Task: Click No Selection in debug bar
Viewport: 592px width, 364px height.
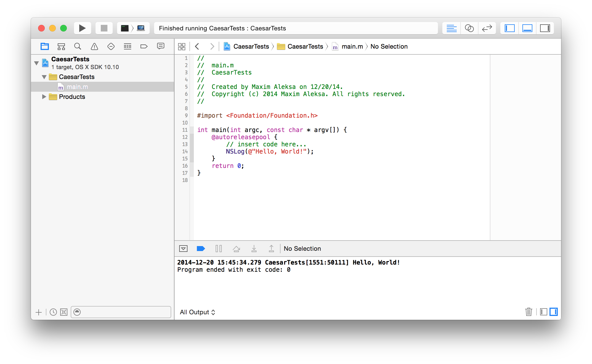Action: [302, 249]
